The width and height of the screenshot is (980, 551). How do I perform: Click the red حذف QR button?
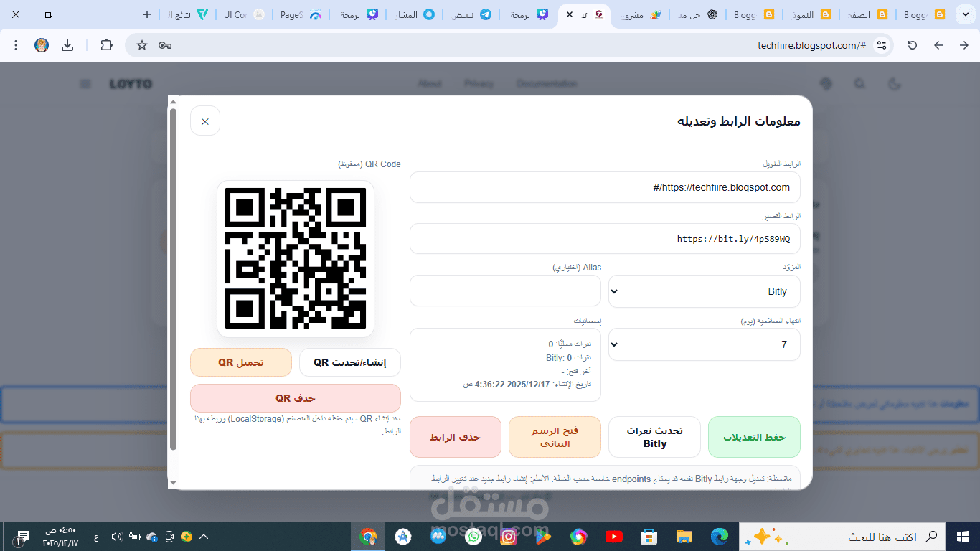tap(296, 398)
